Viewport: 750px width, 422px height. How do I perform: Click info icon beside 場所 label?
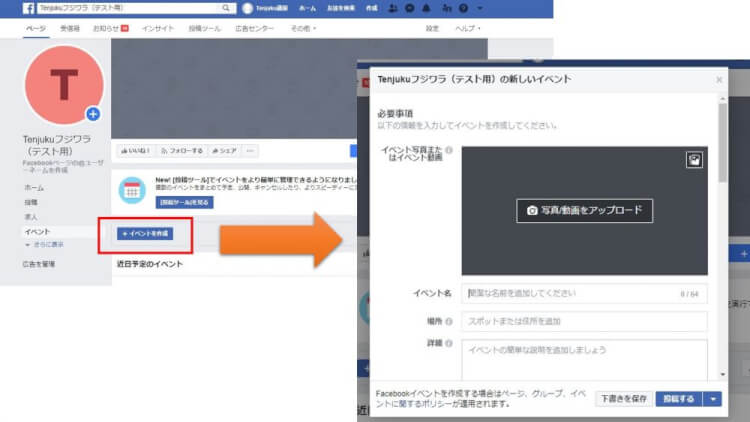[449, 322]
